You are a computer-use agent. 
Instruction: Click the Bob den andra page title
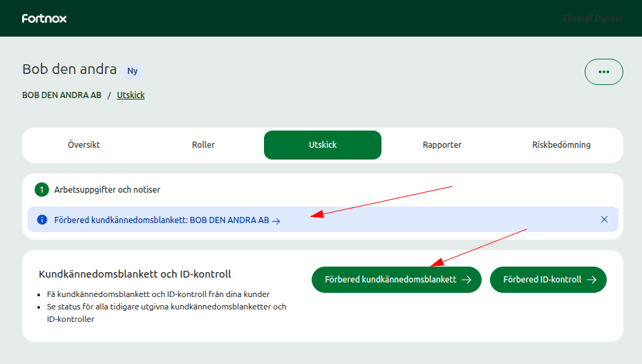pos(70,69)
